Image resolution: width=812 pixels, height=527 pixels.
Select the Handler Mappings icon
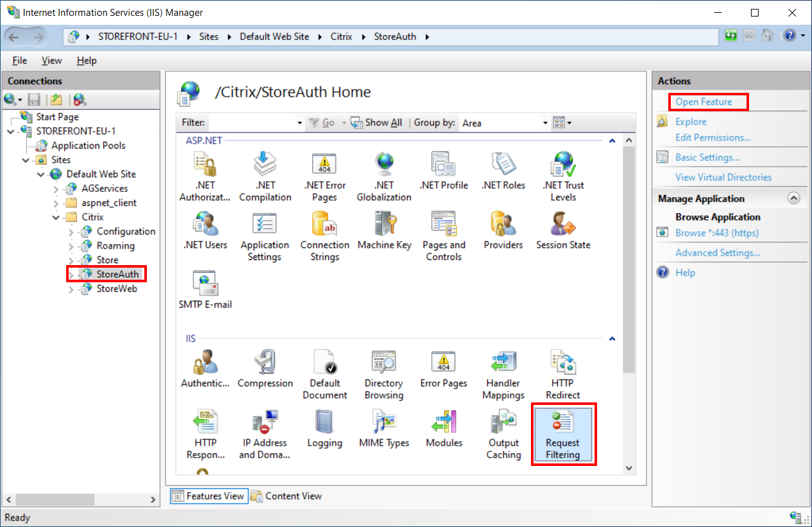pyautogui.click(x=504, y=375)
